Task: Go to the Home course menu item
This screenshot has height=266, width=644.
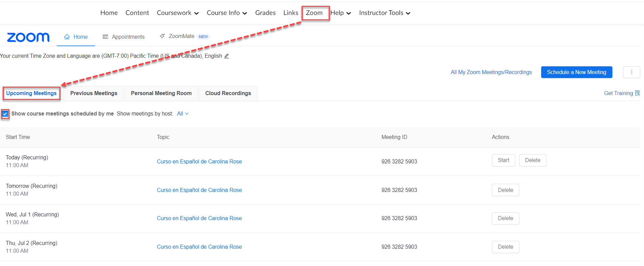Action: [109, 13]
